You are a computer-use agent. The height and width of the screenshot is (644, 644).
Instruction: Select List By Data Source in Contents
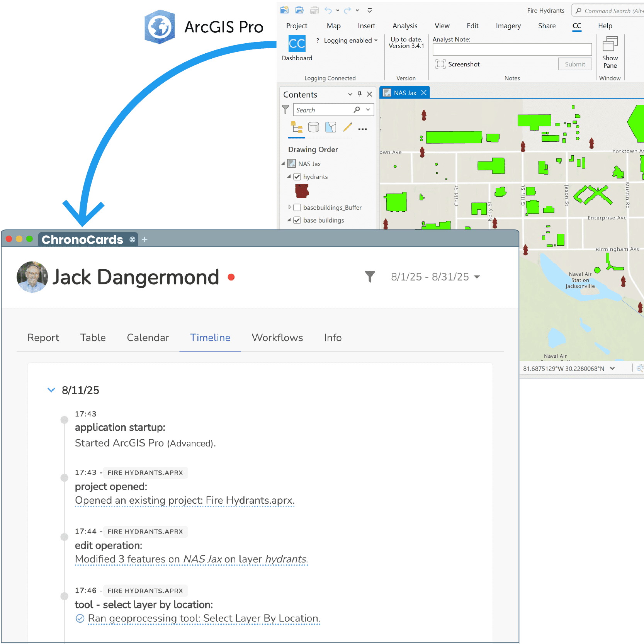point(313,127)
